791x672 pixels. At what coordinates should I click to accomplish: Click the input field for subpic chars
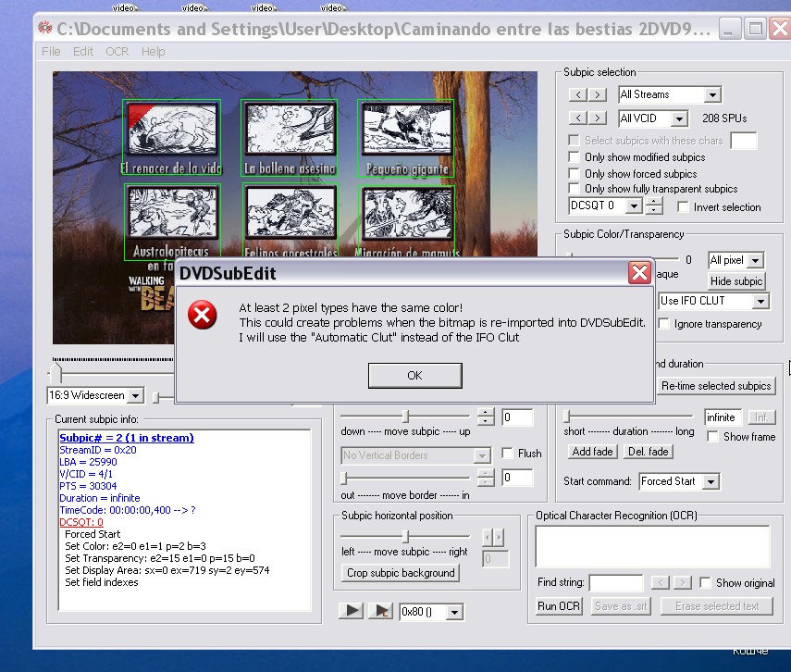(744, 141)
